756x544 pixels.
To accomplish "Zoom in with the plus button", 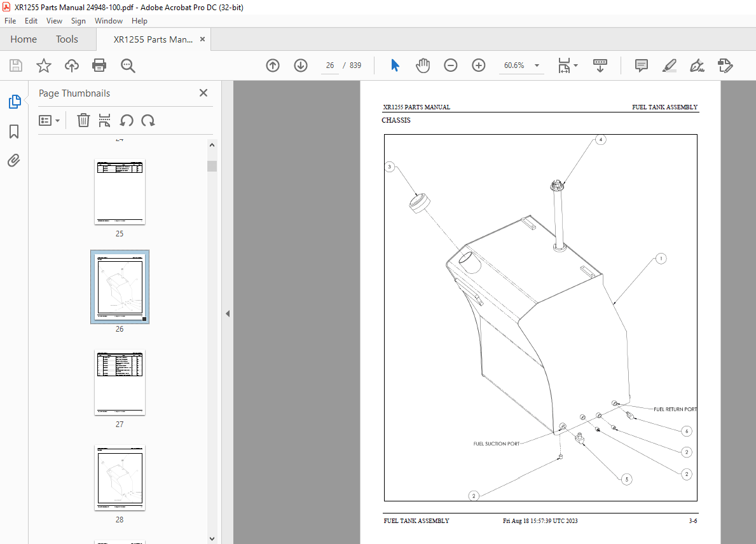I will point(478,65).
